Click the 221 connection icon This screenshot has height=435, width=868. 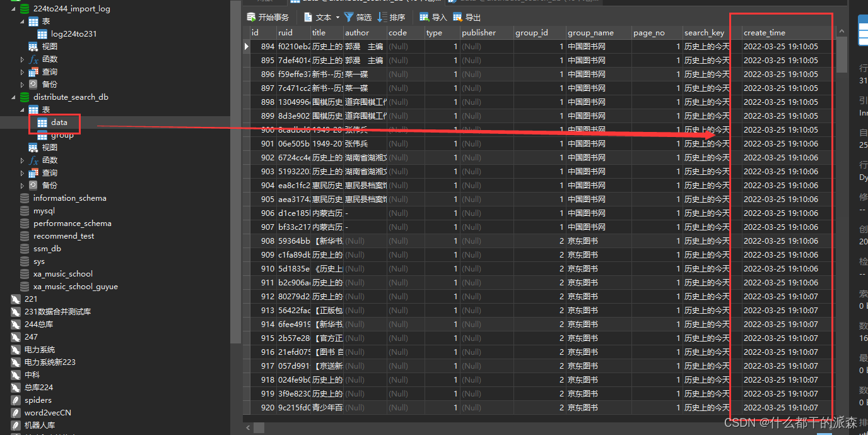[16, 299]
